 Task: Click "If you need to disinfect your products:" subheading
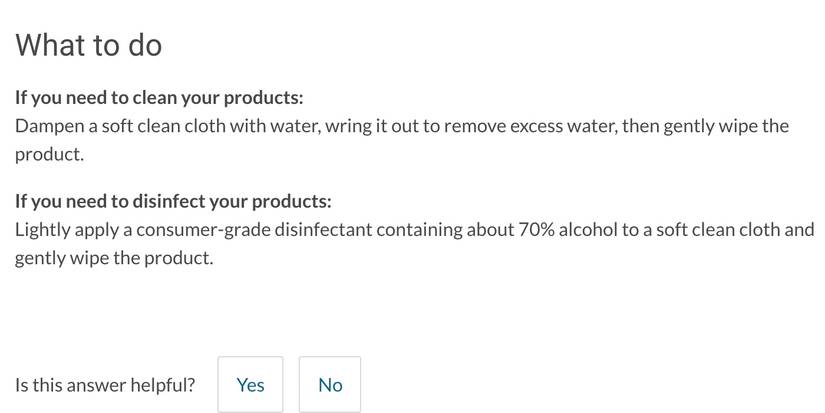[x=173, y=201]
